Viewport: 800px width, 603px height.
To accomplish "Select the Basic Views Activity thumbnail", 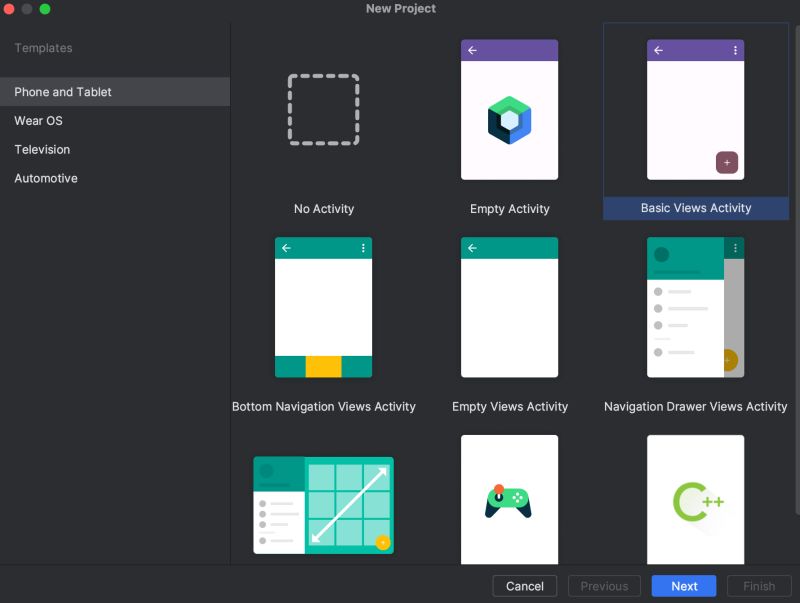I will point(695,110).
